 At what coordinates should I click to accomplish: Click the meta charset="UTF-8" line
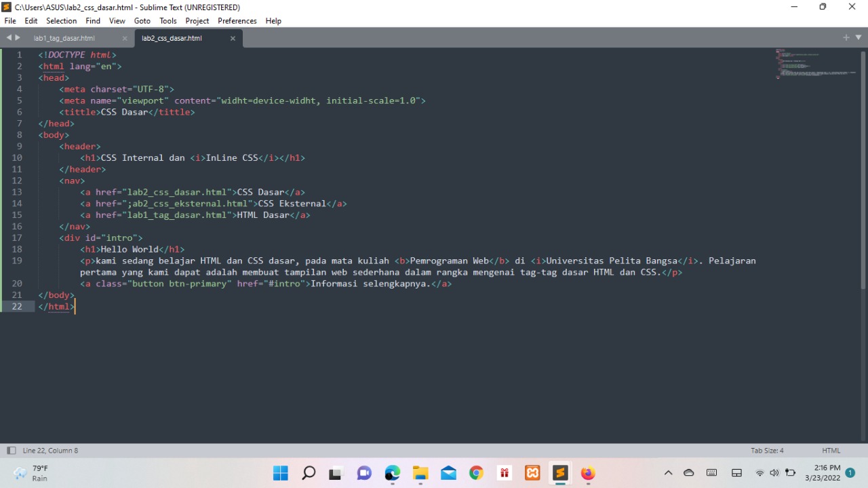(117, 89)
